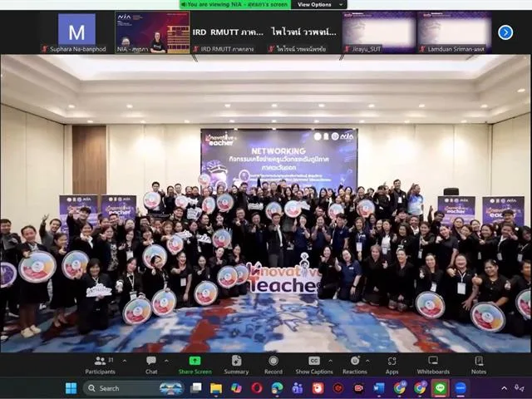
Task: Open the first Chrome taskbar icon
Action: [x=399, y=388]
